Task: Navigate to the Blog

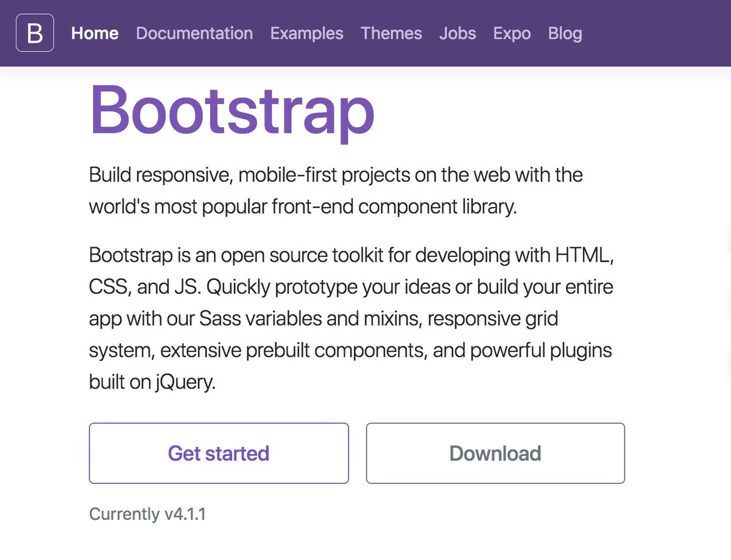Action: tap(565, 33)
